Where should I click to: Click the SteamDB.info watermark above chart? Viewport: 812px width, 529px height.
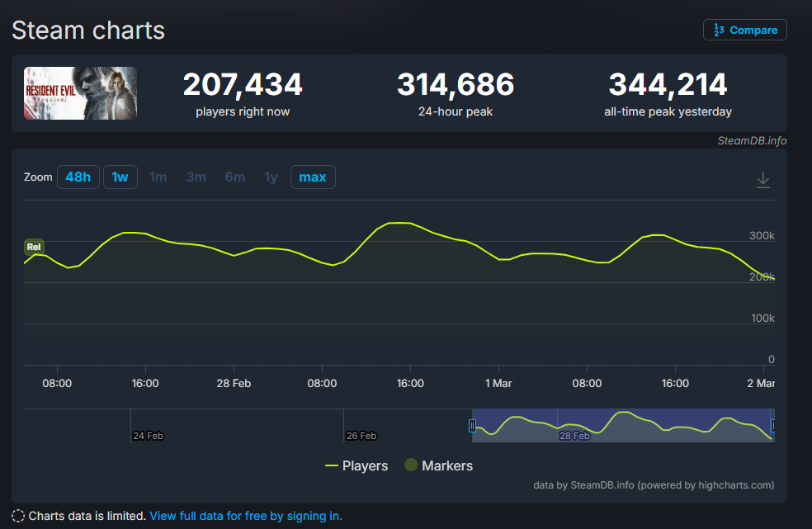(752, 140)
